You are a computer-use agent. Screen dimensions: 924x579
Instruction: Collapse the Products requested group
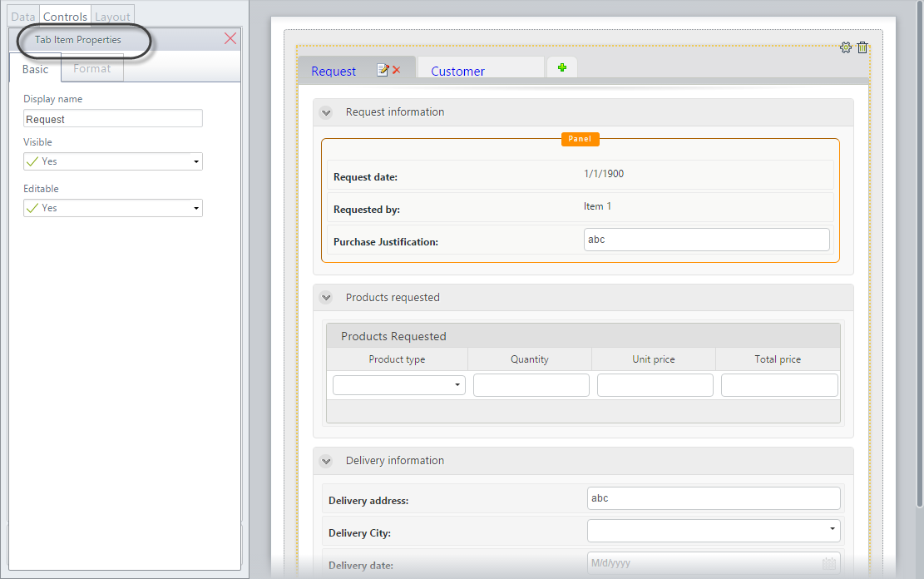coord(326,298)
